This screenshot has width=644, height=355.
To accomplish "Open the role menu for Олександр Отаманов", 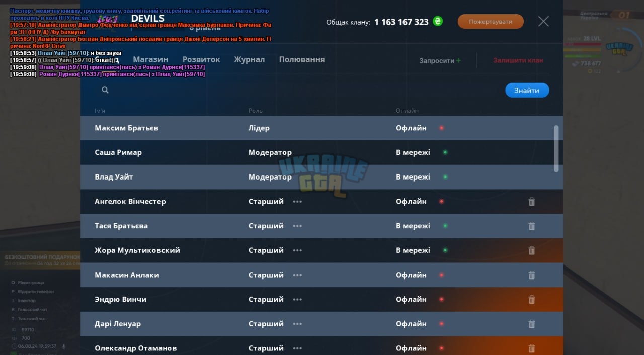I will point(297,348).
